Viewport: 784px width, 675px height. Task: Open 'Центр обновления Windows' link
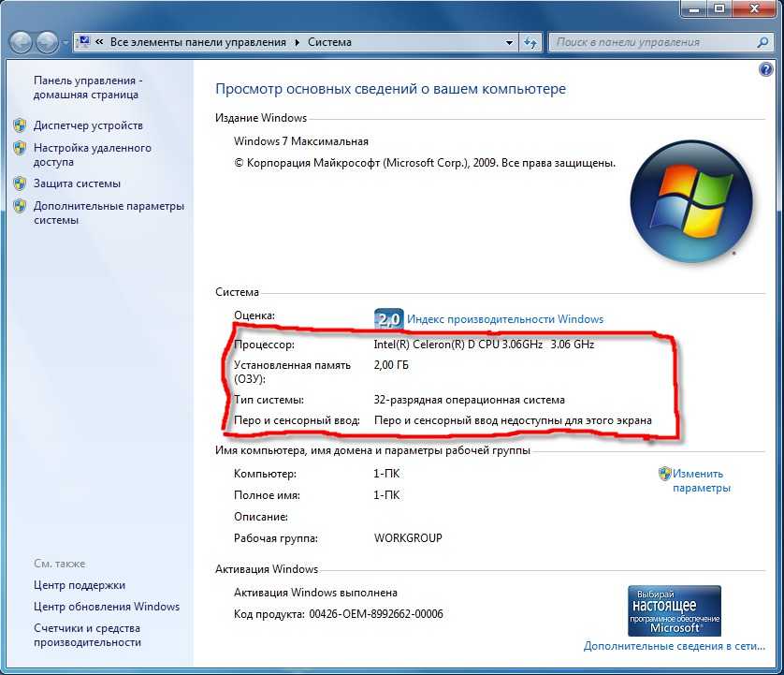pyautogui.click(x=107, y=607)
